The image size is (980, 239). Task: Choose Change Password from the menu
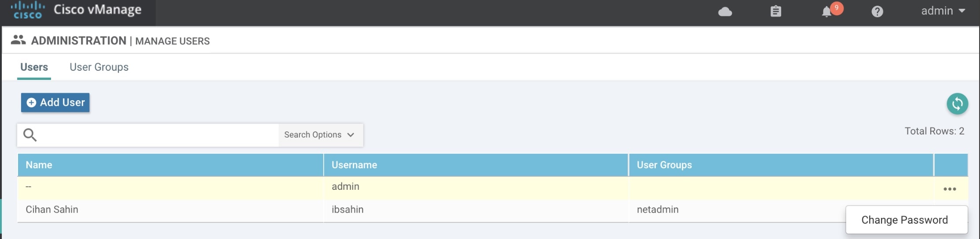tap(904, 220)
